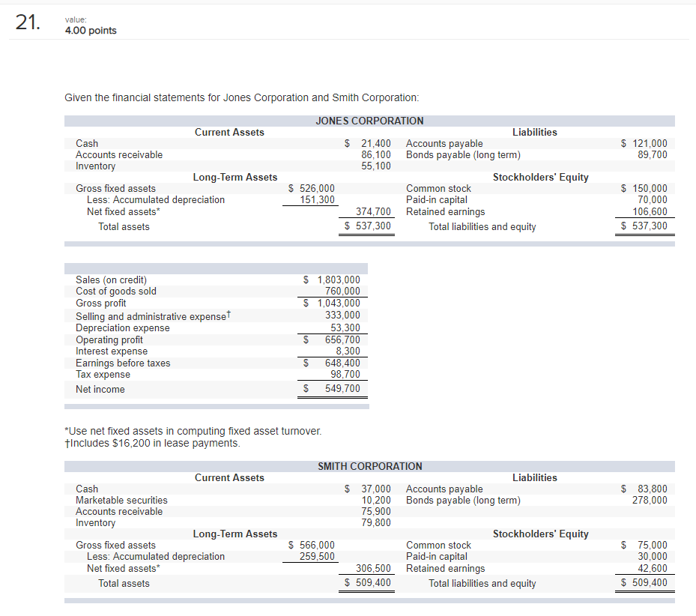Select Smith bonds payable 278,000
The image size is (696, 616).
pyautogui.click(x=650, y=500)
